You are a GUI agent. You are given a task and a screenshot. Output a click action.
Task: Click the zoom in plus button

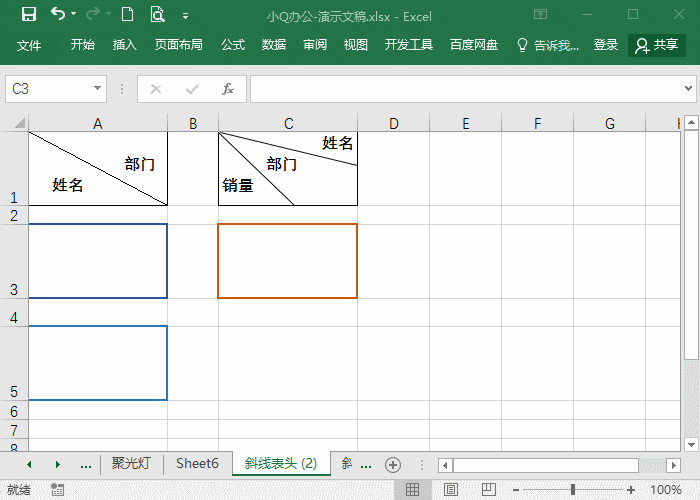pos(631,490)
